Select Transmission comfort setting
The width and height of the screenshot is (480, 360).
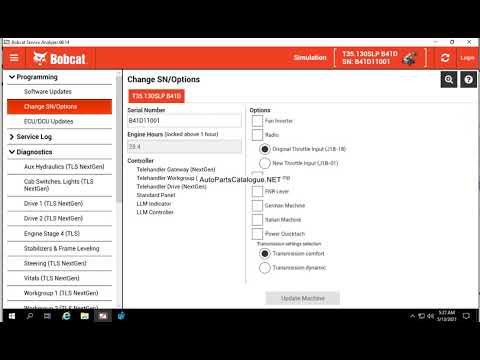point(265,254)
